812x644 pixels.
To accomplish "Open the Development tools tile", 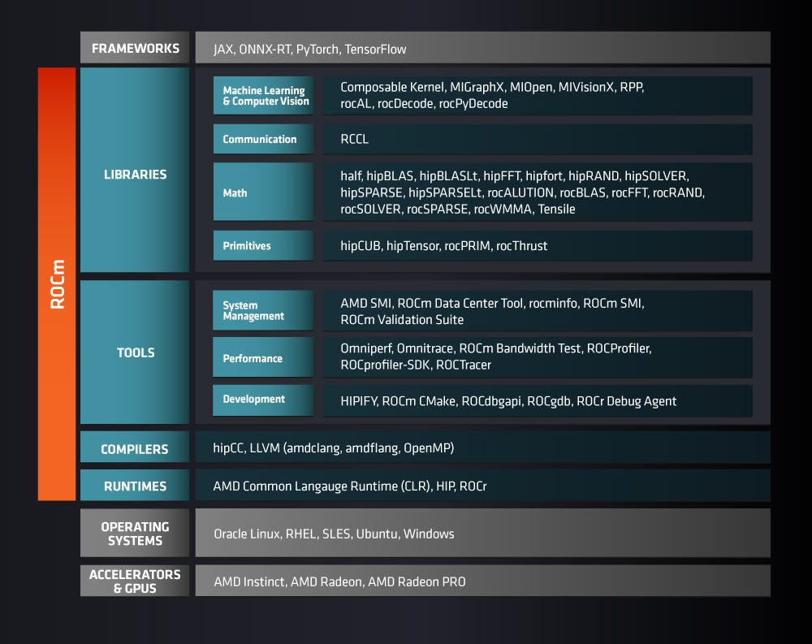I will [x=262, y=400].
